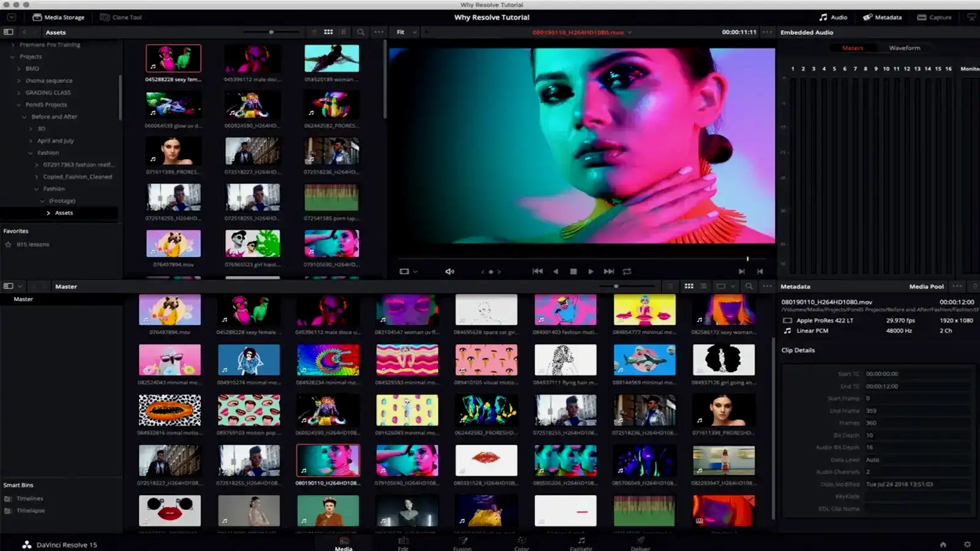The width and height of the screenshot is (980, 551).
Task: Expand the Premiere Pro Training folder
Action: pos(13,45)
